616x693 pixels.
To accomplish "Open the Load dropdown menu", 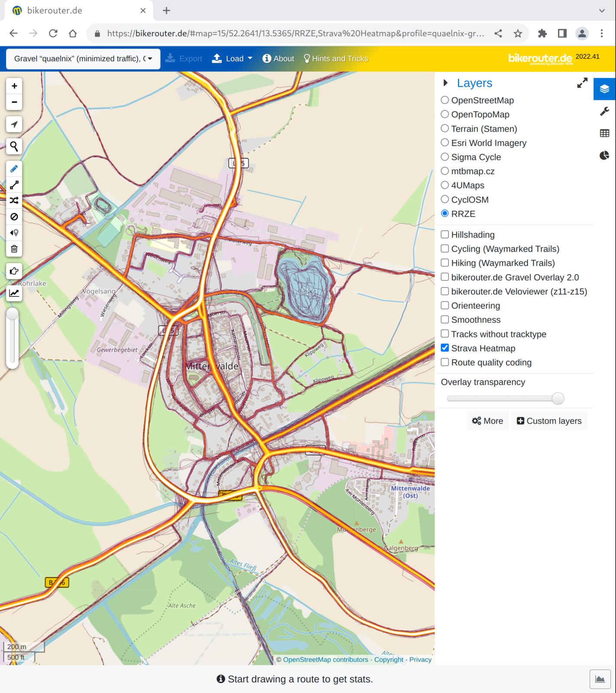I will click(232, 58).
